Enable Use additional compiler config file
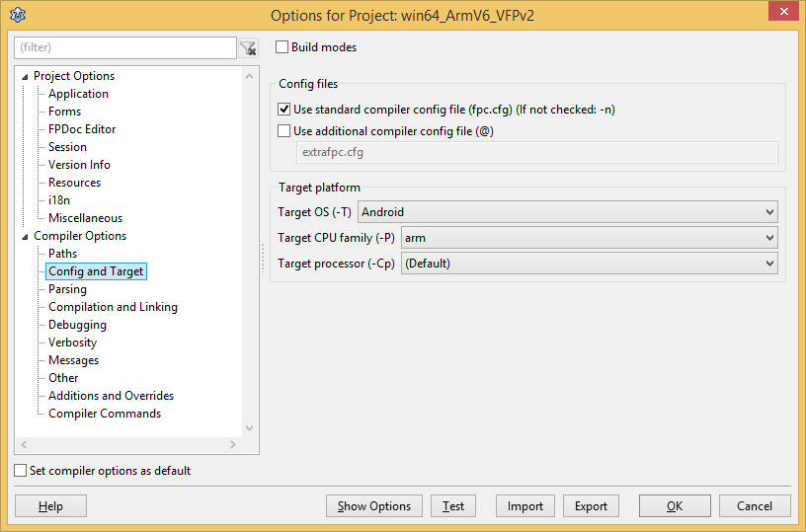Screen dimensions: 806x532 (x=284, y=131)
